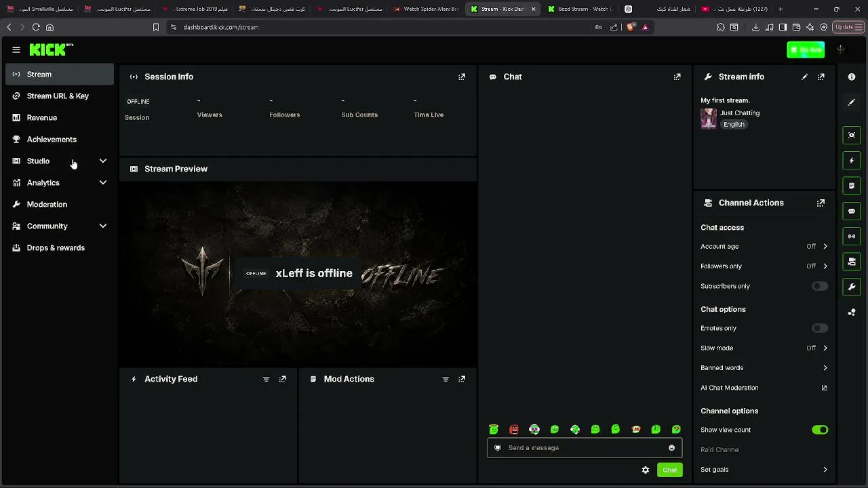
Task: Open Banned words chevron
Action: (825, 367)
